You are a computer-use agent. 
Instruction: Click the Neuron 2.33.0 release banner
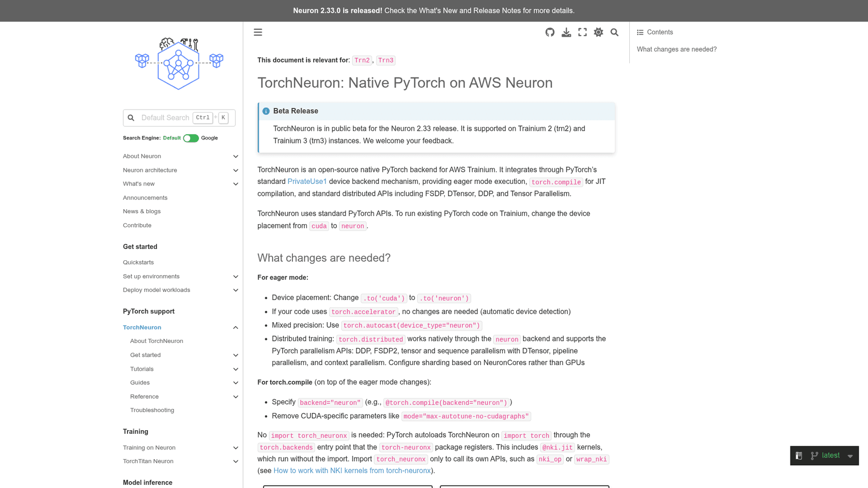[x=433, y=10]
